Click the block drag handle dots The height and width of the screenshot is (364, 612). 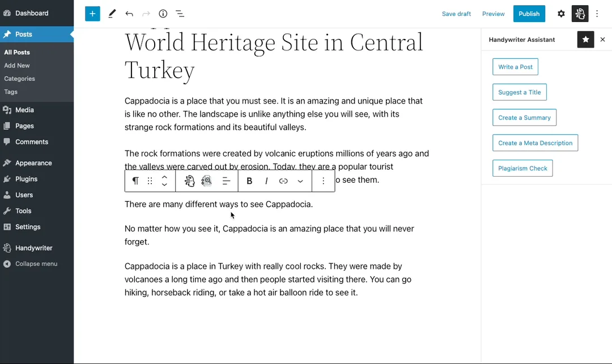click(150, 181)
